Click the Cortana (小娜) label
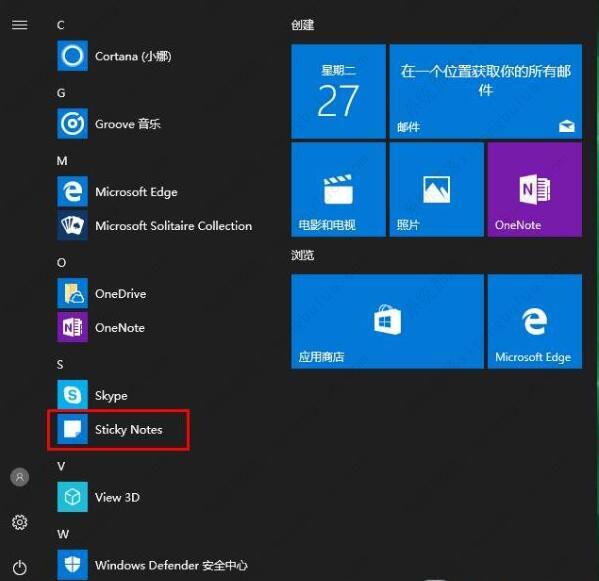Screen dimensions: 599x581 pos(133,56)
